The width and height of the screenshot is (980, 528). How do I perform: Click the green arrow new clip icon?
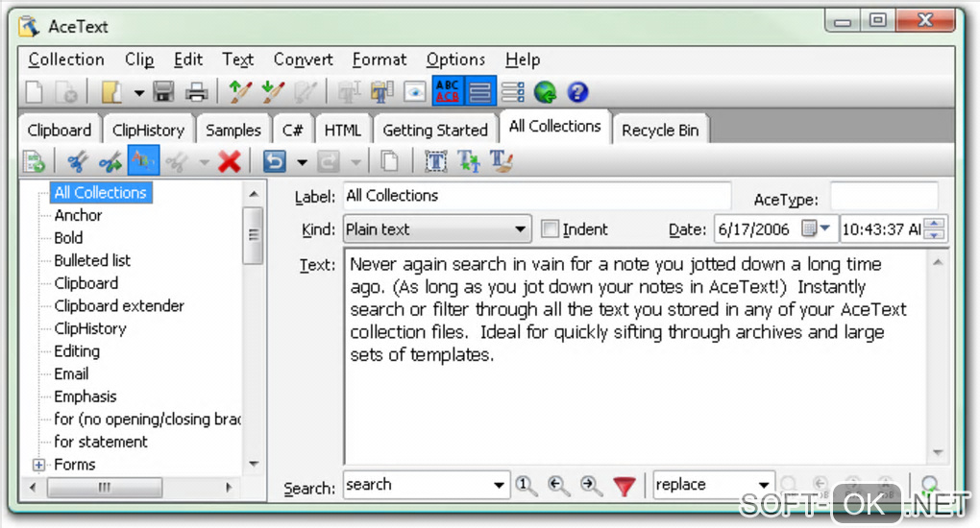[35, 162]
